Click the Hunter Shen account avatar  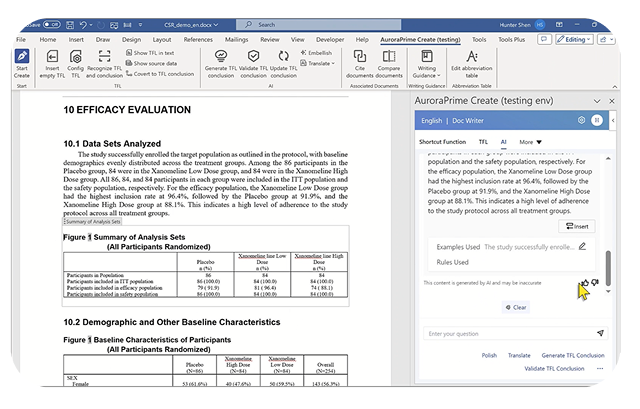coord(540,25)
